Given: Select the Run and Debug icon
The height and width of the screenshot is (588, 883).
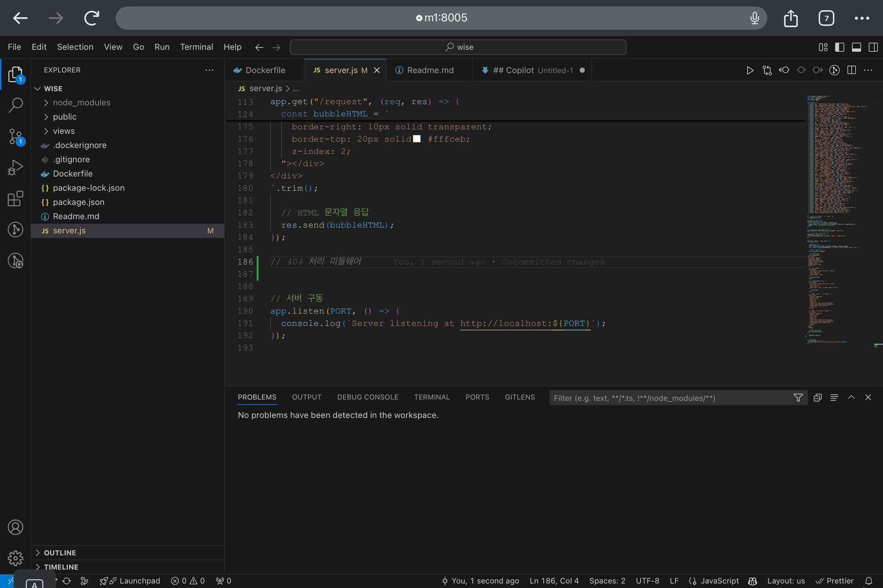Looking at the screenshot, I should 16,167.
